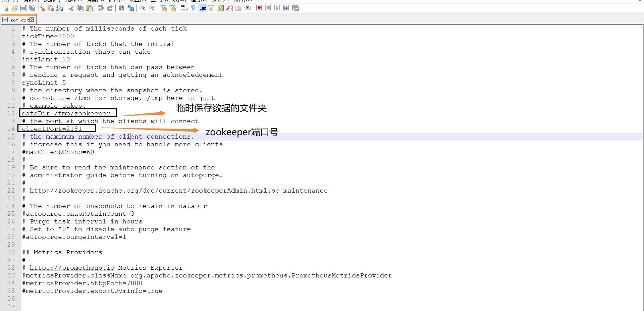644x311 pixels.
Task: Click "# increase this if you need to handle more clients"
Action: click(122, 144)
